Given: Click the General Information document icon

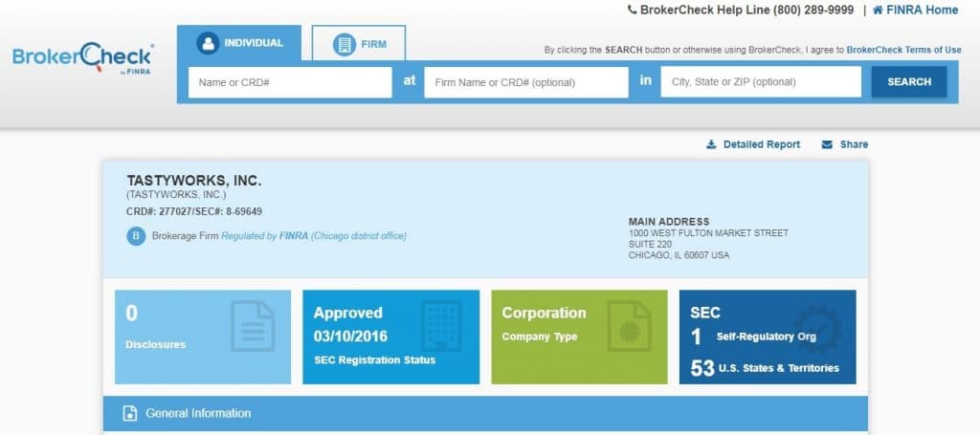Looking at the screenshot, I should point(130,413).
